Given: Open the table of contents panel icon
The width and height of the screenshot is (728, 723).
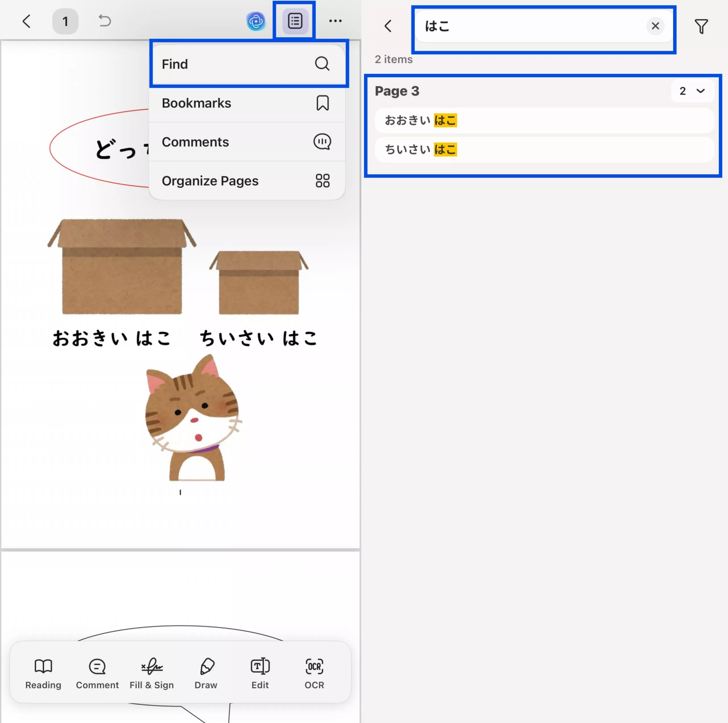Looking at the screenshot, I should point(294,21).
